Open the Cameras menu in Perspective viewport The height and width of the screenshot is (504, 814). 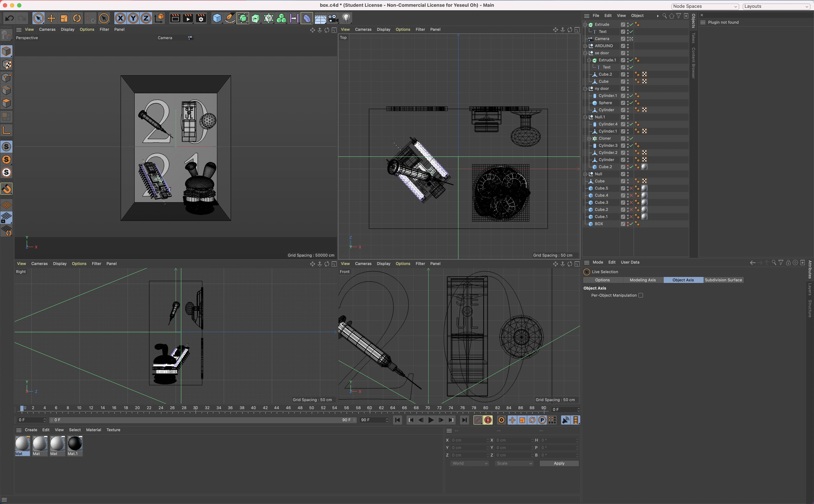(47, 29)
